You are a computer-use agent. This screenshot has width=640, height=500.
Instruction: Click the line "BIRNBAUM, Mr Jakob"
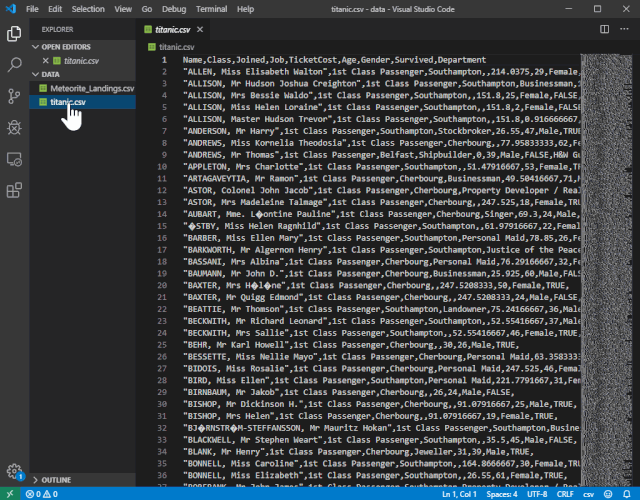(348, 392)
